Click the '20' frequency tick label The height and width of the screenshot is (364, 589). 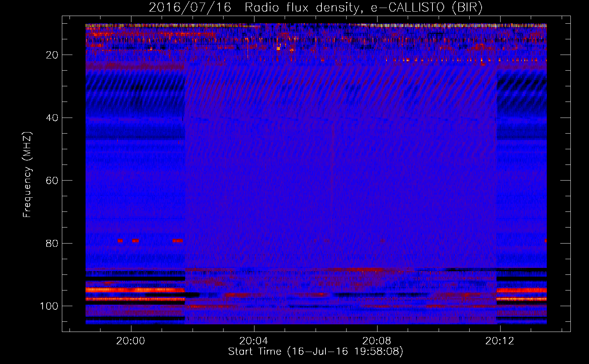click(x=52, y=55)
